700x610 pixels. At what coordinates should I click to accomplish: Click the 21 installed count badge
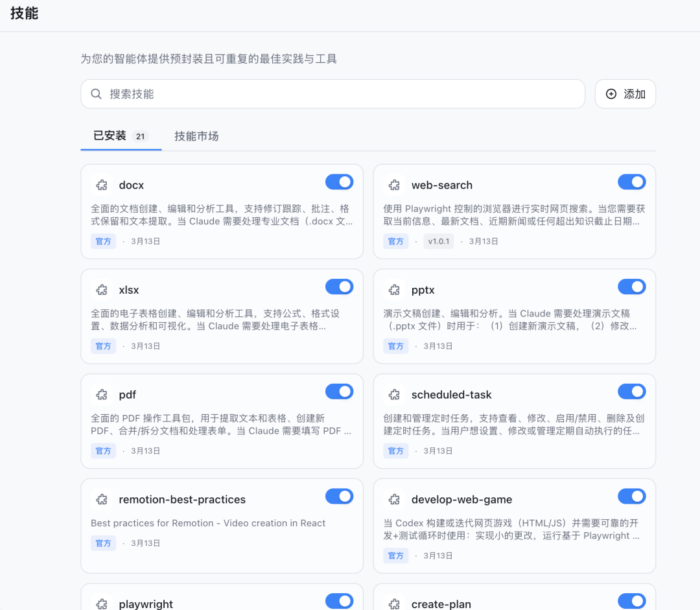pyautogui.click(x=140, y=136)
